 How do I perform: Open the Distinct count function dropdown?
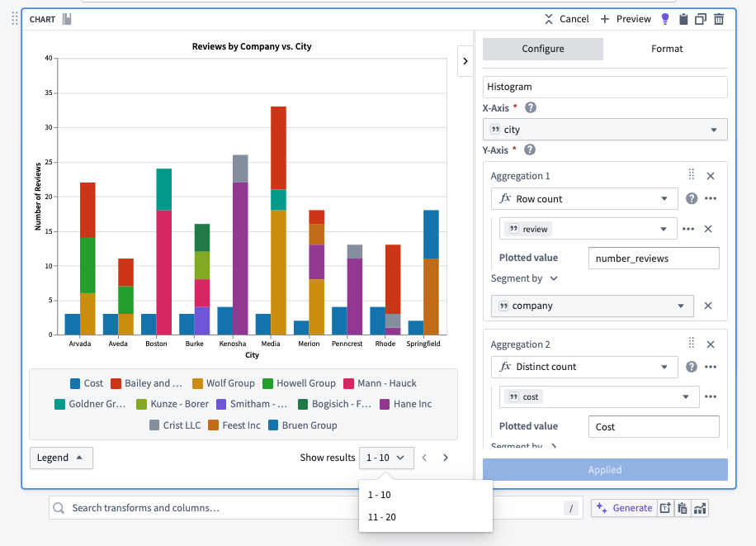click(x=584, y=367)
